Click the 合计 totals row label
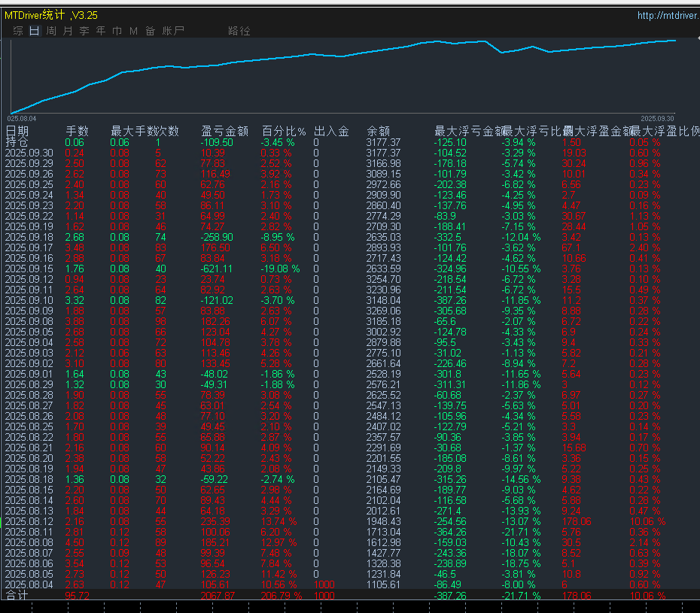This screenshot has height=613, width=700. pyautogui.click(x=17, y=596)
